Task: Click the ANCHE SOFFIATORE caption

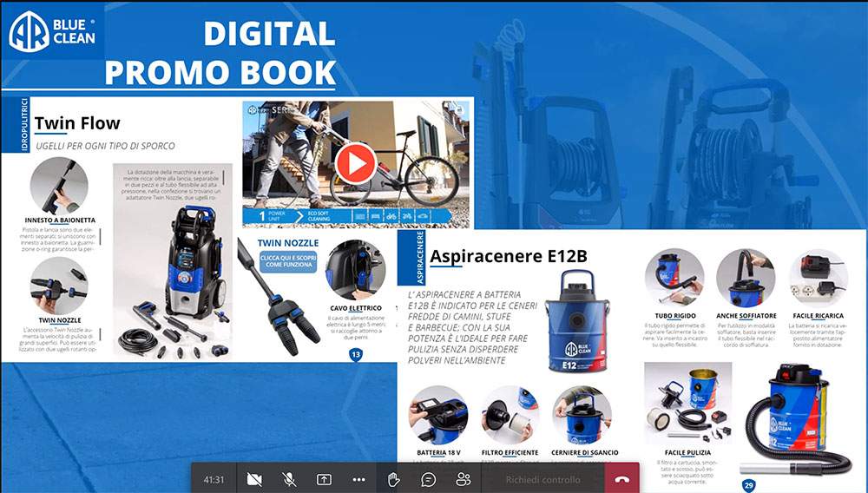Action: click(746, 316)
